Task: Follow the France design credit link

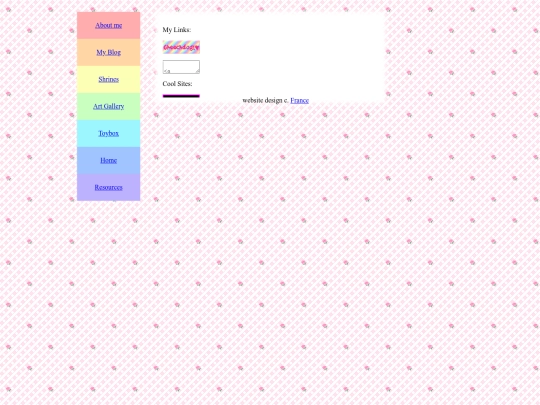Action: click(x=300, y=100)
